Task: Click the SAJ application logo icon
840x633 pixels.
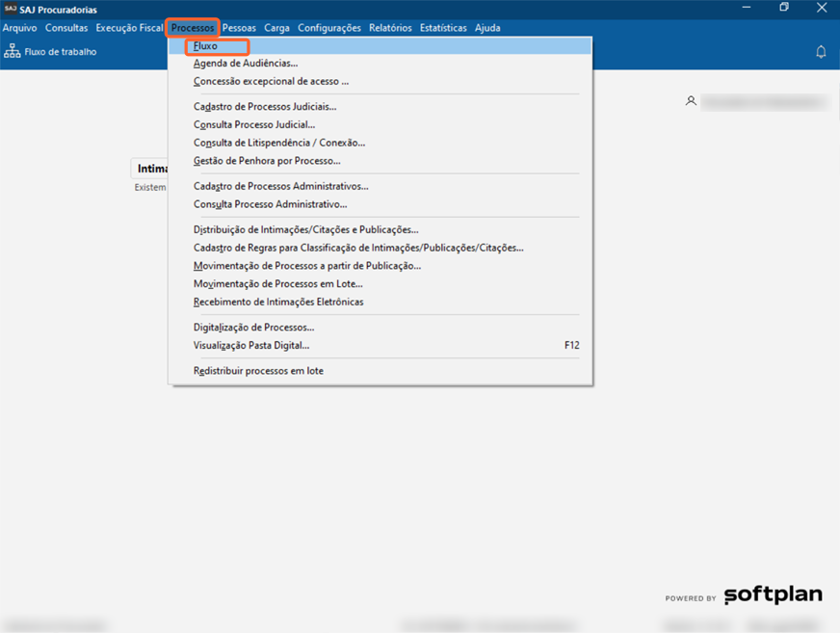Action: pos(10,9)
